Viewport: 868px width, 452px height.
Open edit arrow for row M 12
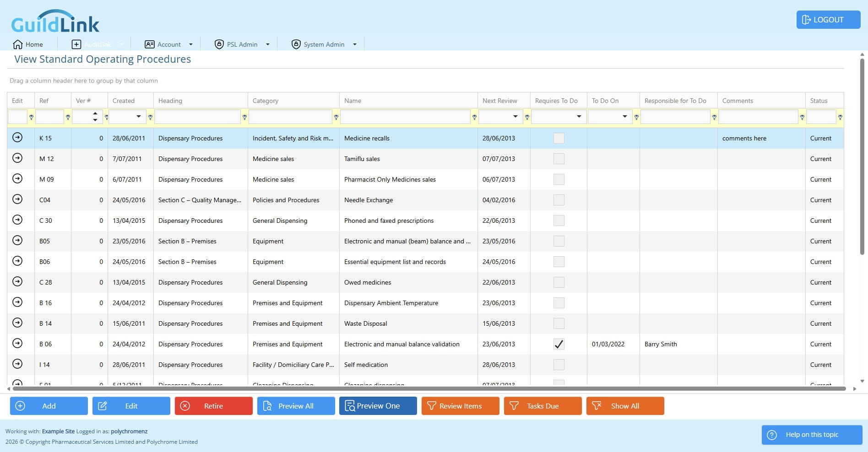(x=17, y=158)
